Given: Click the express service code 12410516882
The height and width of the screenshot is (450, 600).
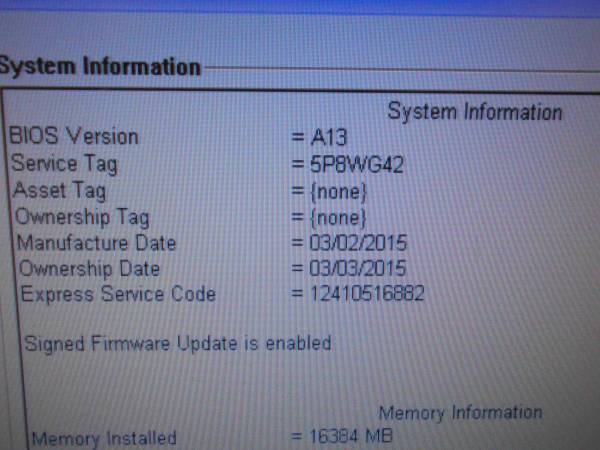Looking at the screenshot, I should click(366, 295).
